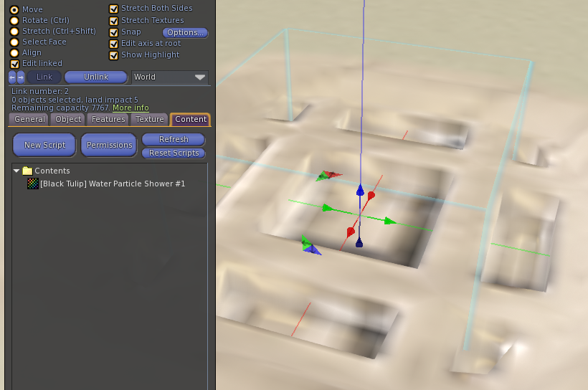The image size is (588, 390).
Task: Select the Select Face radio option
Action: 14,42
